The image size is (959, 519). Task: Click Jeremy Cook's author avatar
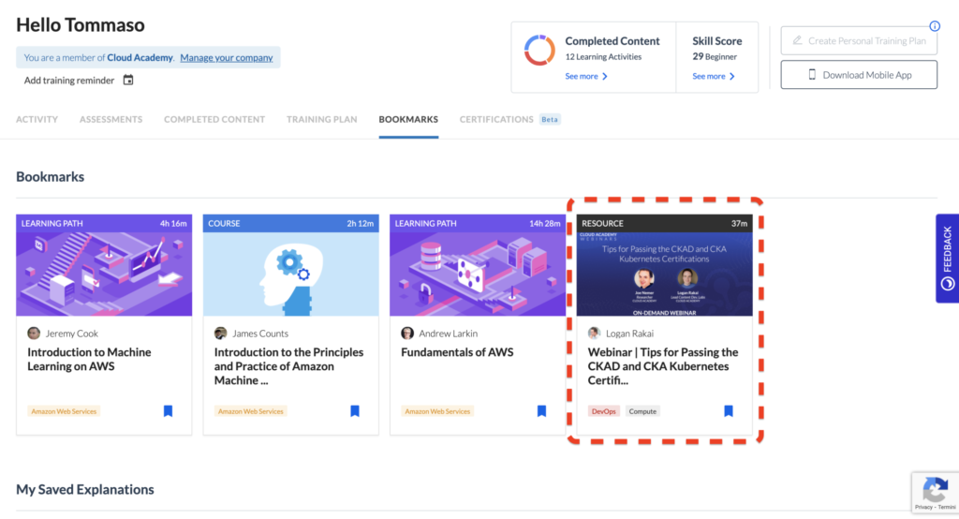coord(34,333)
